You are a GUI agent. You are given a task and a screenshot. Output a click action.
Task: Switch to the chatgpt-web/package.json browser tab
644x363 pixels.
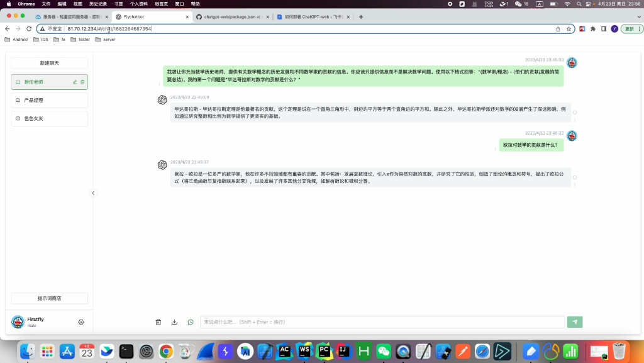tap(233, 17)
